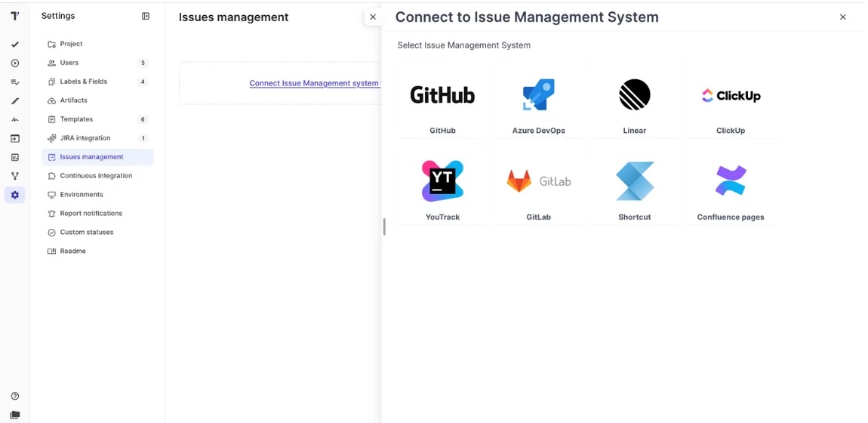The height and width of the screenshot is (423, 868).
Task: Open Continuous integration settings
Action: click(x=98, y=176)
